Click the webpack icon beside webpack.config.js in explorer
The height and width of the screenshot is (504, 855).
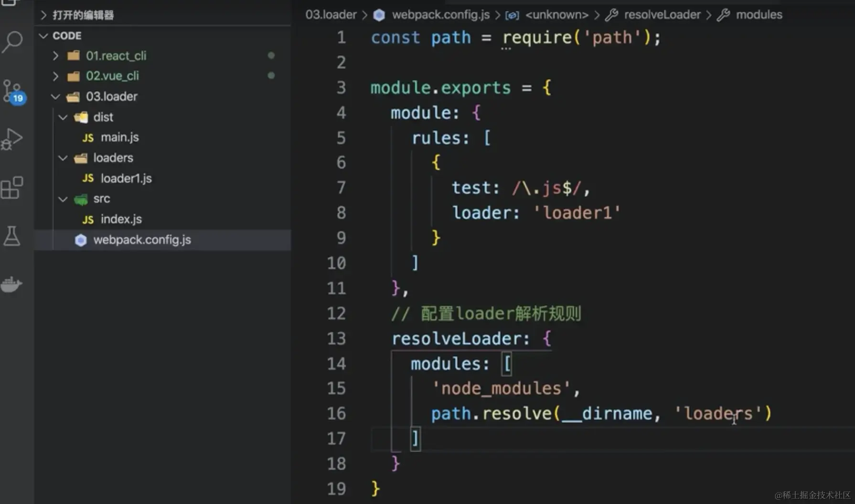coord(81,240)
